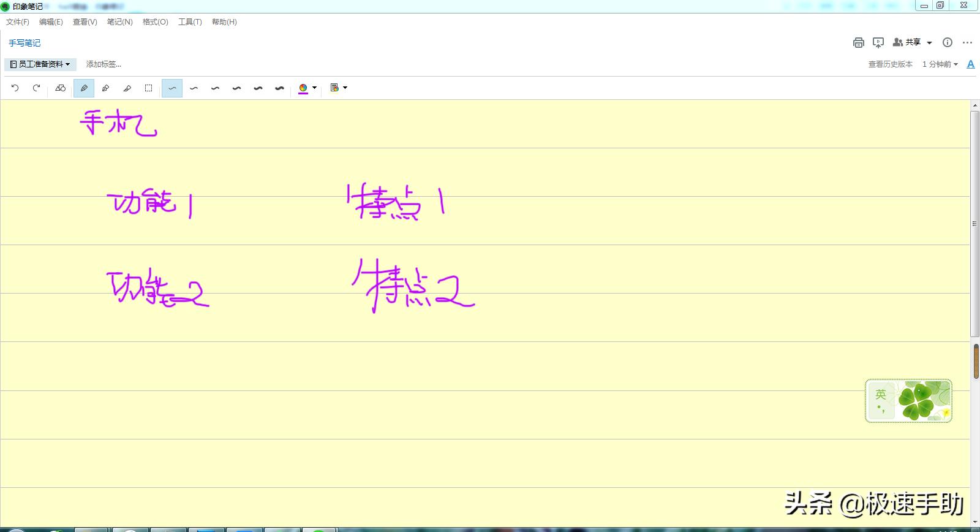The height and width of the screenshot is (532, 980).
Task: Click the scrollbar up arrow
Action: (975, 106)
